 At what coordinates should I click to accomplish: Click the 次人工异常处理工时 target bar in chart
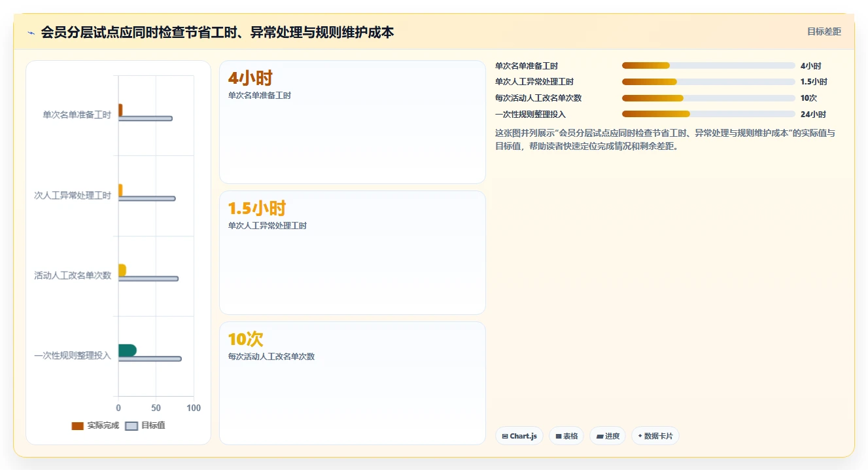tap(147, 198)
